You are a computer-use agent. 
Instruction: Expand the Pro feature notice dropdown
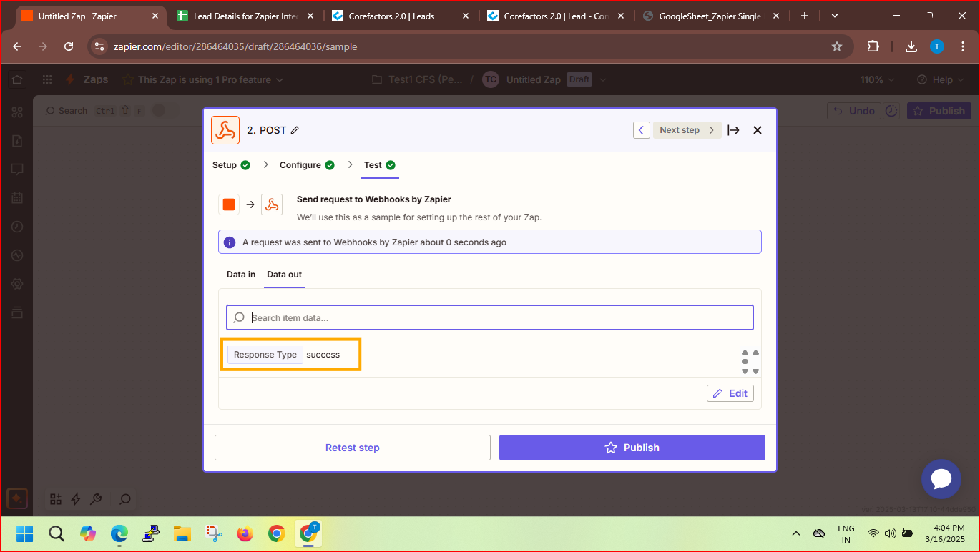280,80
